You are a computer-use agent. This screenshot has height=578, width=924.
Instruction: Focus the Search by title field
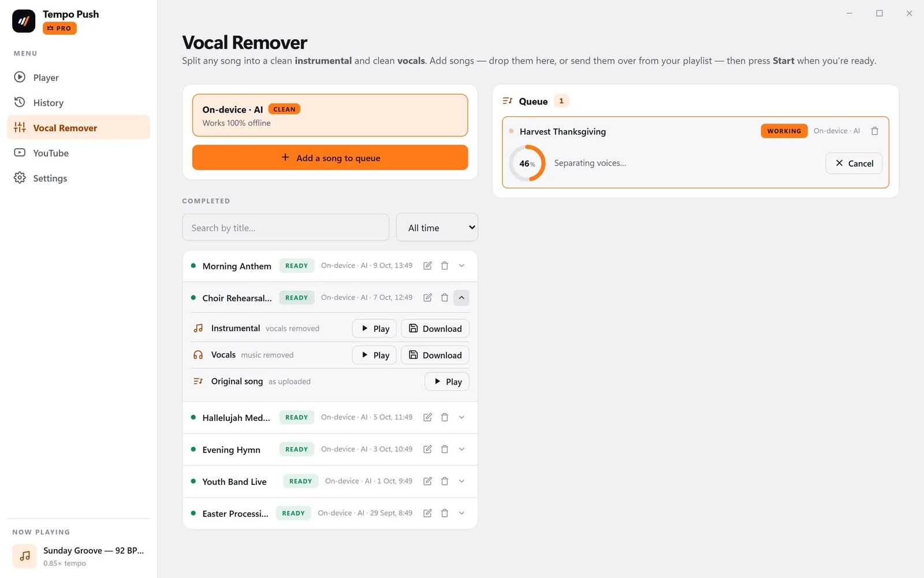pyautogui.click(x=286, y=228)
